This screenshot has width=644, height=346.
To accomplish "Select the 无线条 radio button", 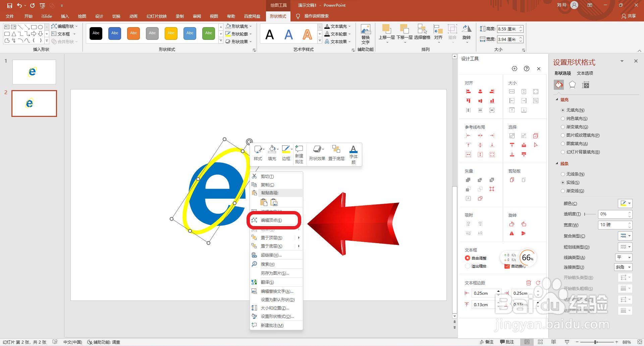I will tap(563, 174).
